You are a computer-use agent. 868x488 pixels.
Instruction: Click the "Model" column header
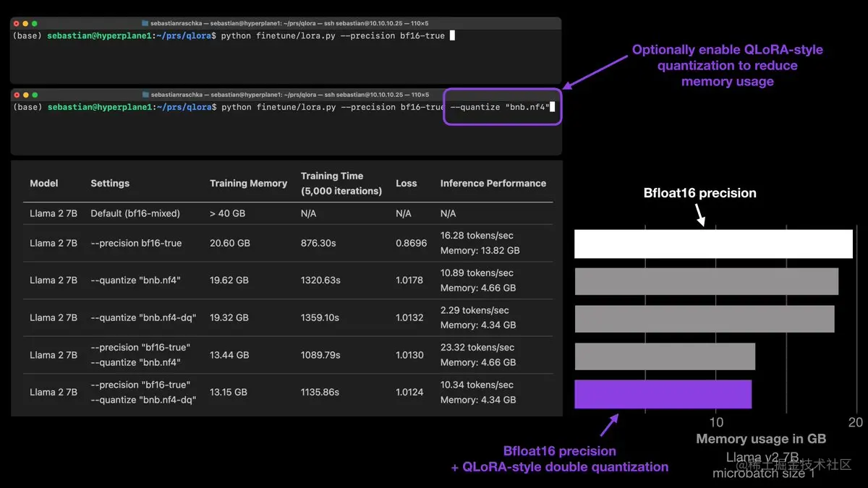[x=44, y=184]
